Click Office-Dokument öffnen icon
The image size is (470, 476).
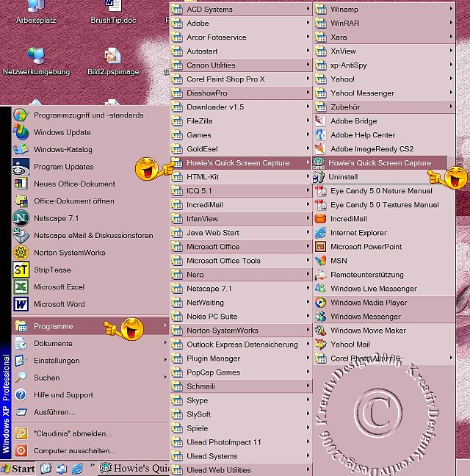point(21,201)
